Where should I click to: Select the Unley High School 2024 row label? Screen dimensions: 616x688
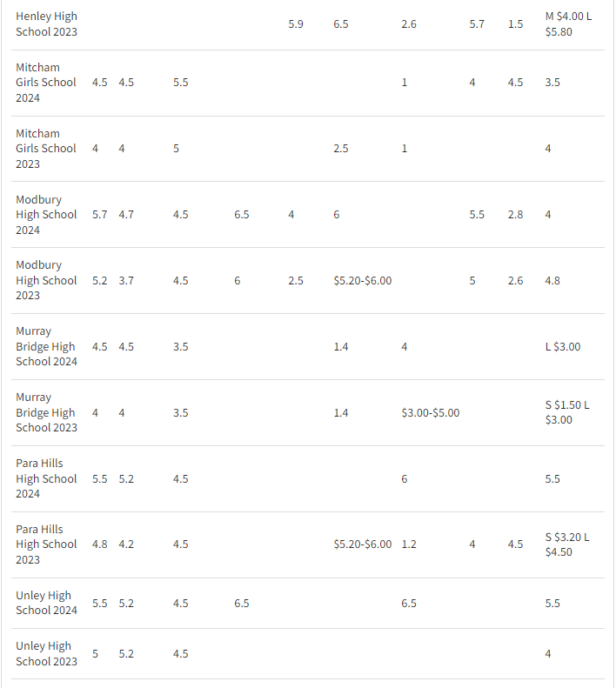tap(46, 603)
